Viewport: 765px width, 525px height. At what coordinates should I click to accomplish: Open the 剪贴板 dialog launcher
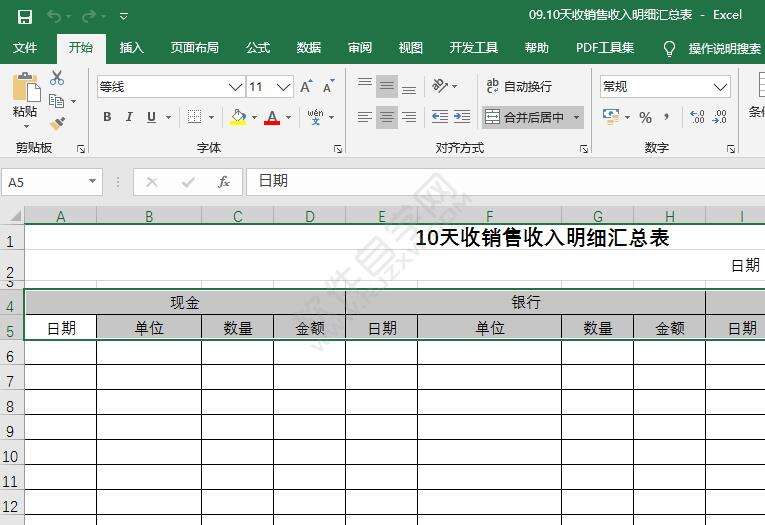(81, 149)
